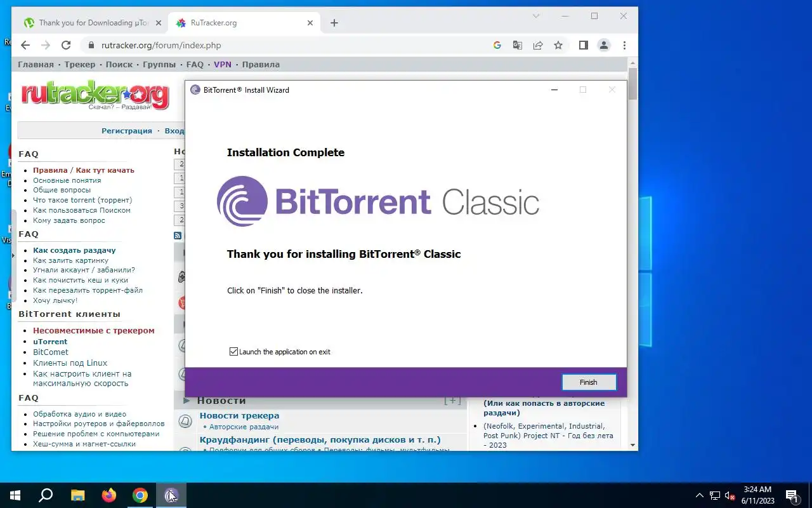Launch Firefox from taskbar
812x508 pixels.
pos(109,495)
